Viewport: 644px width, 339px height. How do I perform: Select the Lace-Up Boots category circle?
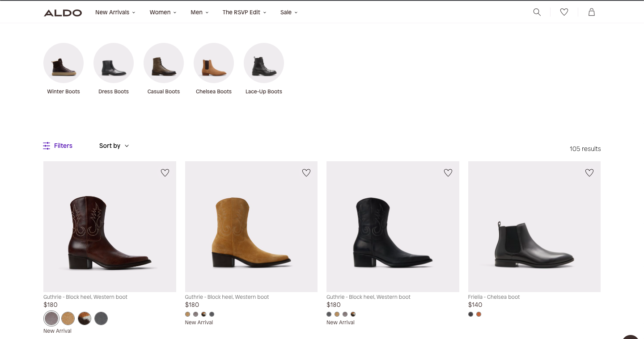264,63
